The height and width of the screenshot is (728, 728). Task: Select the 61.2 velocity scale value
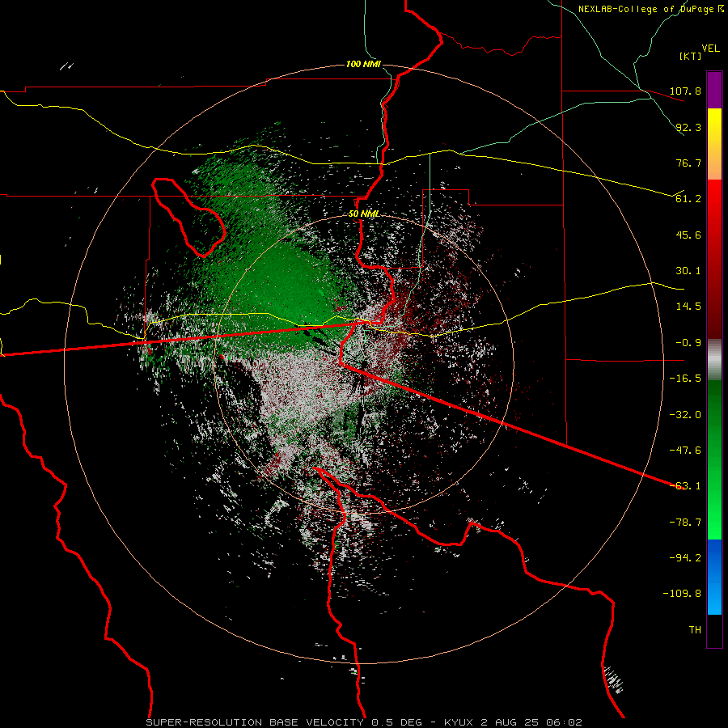pyautogui.click(x=688, y=199)
